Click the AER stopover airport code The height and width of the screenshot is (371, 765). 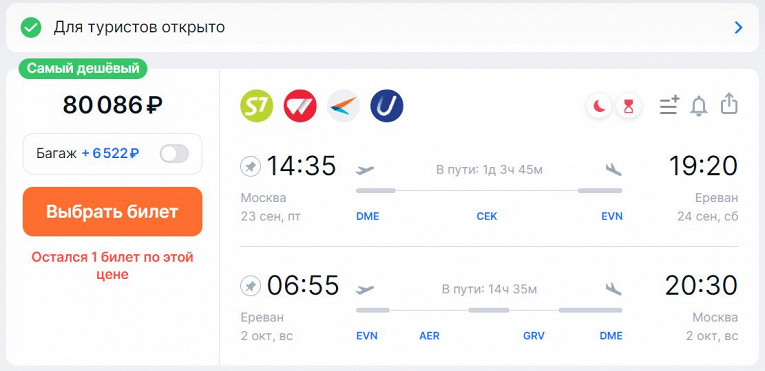click(x=429, y=336)
